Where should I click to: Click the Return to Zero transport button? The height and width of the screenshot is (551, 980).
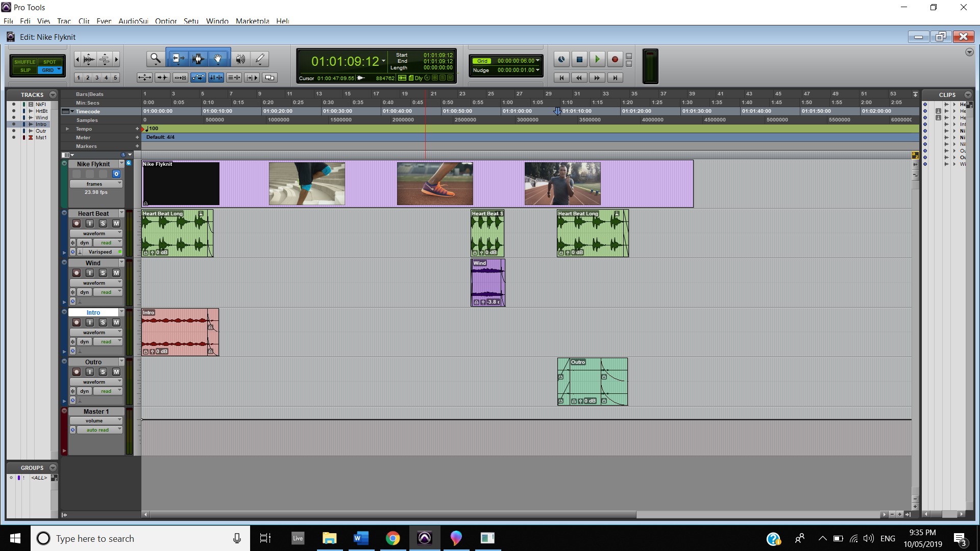click(x=561, y=78)
